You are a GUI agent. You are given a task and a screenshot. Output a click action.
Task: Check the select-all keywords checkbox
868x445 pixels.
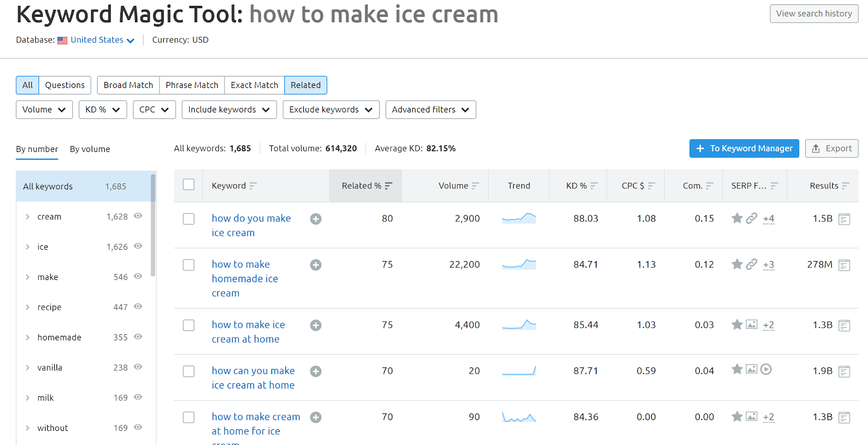189,185
